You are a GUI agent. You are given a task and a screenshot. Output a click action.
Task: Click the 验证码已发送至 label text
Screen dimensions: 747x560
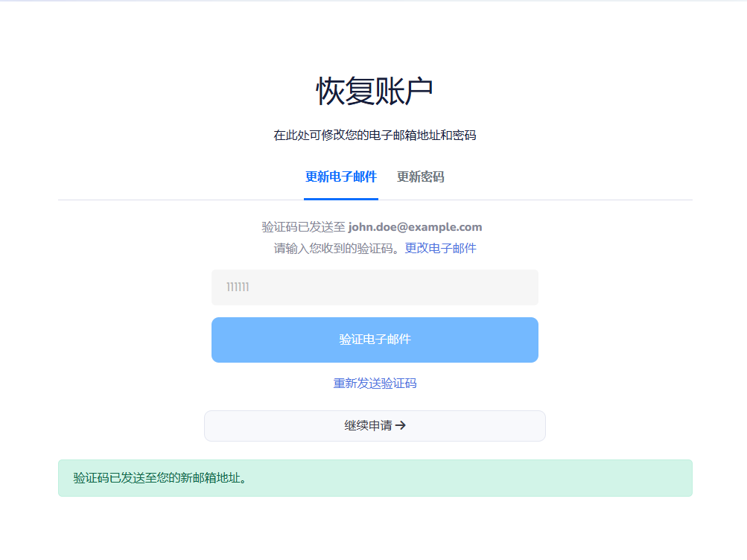point(303,227)
